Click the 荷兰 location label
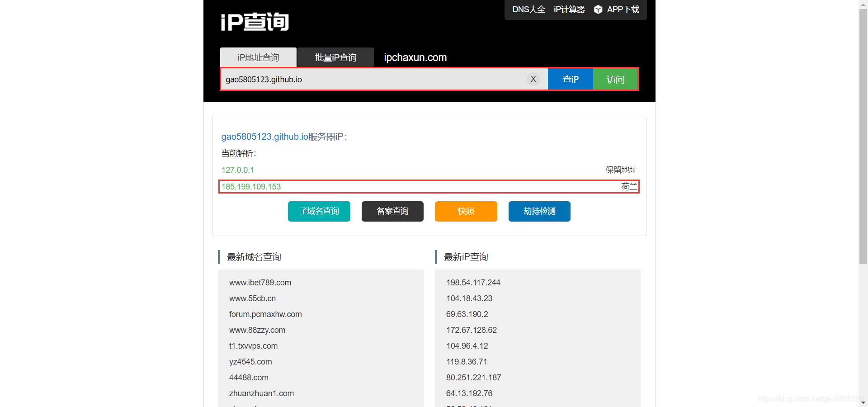 (x=629, y=187)
